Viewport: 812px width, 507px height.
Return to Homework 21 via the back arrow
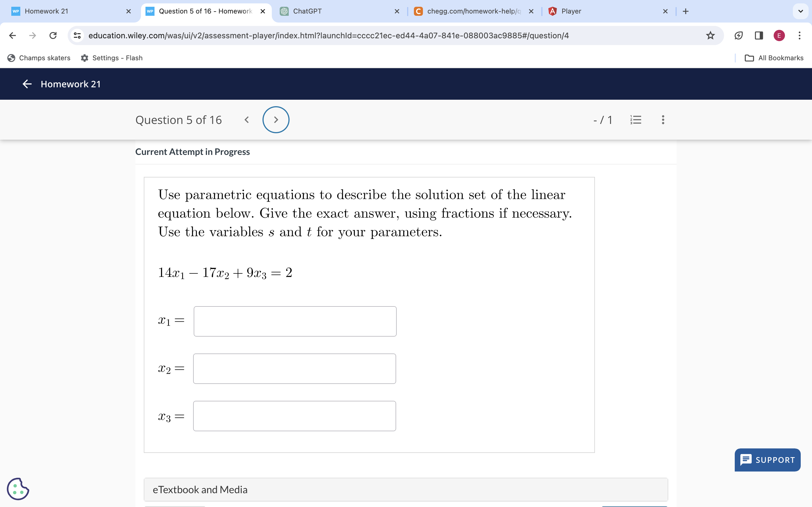click(x=27, y=84)
